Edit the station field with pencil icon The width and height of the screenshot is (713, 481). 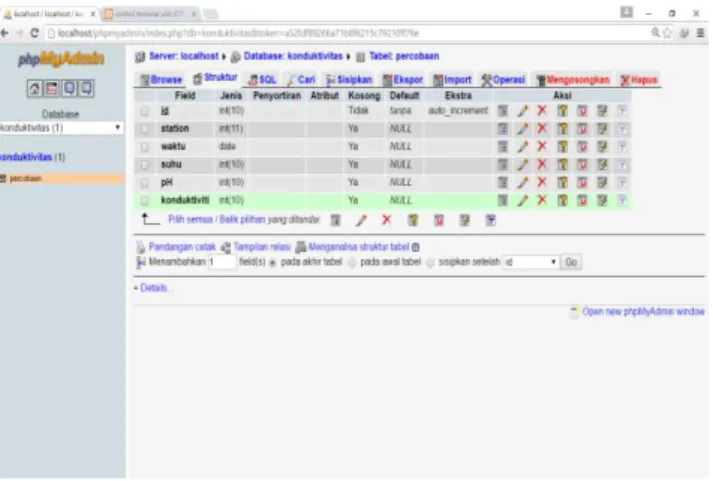(x=522, y=129)
